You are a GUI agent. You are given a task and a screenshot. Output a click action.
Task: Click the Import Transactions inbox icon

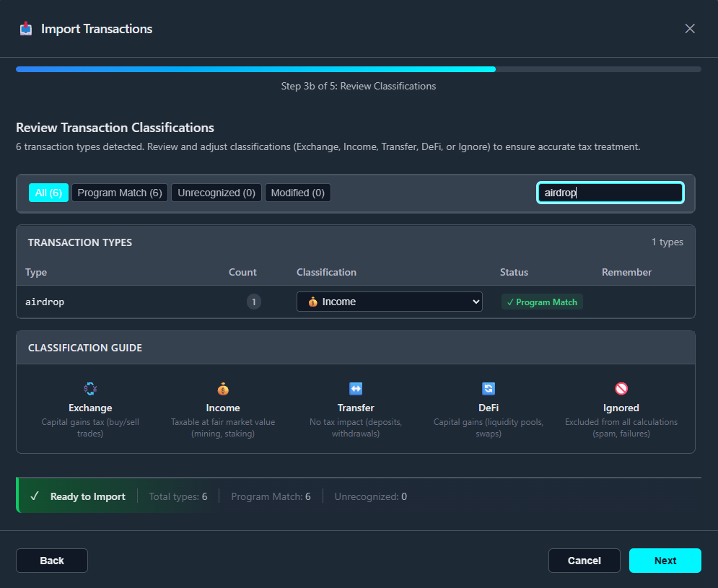26,29
